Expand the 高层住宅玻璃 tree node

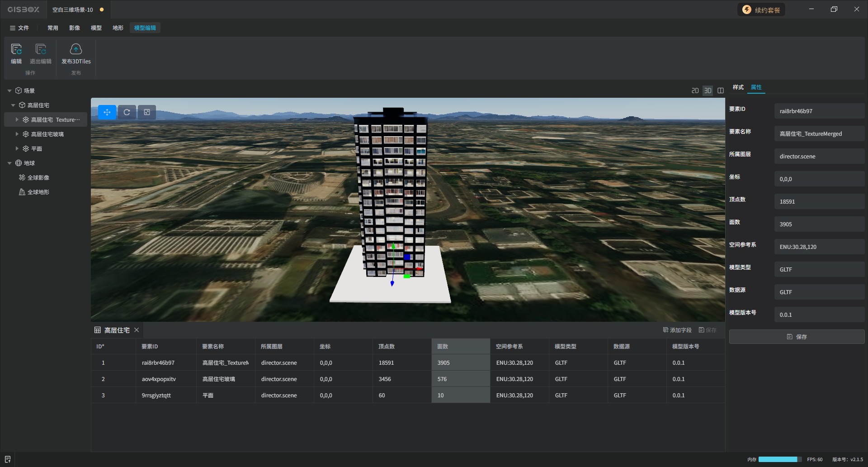click(17, 134)
